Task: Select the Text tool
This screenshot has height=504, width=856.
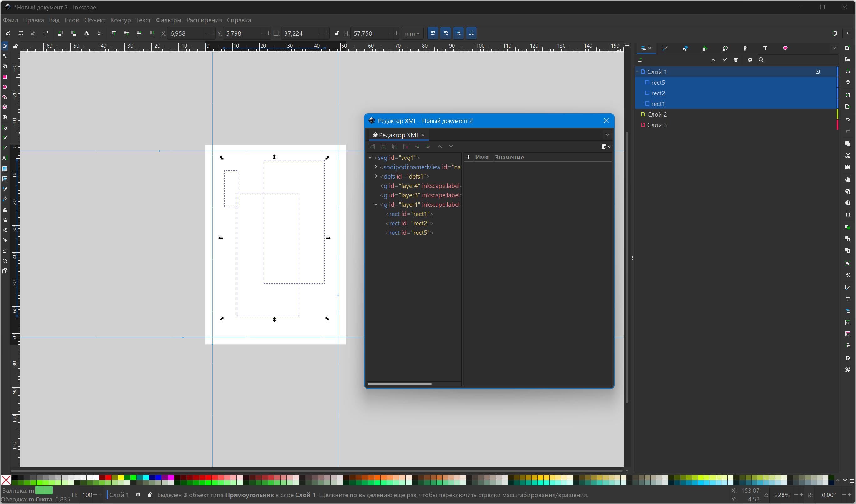Action: tap(5, 158)
